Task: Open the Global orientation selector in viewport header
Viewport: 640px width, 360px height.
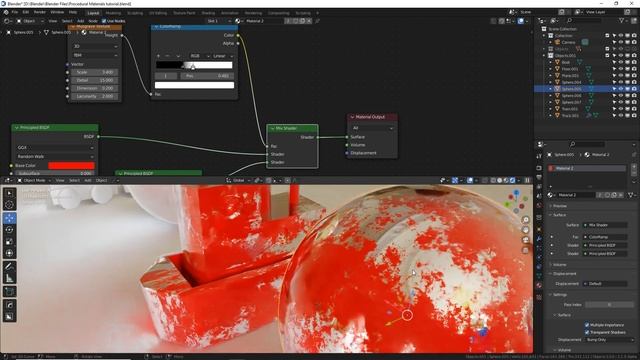Action: pyautogui.click(x=238, y=180)
